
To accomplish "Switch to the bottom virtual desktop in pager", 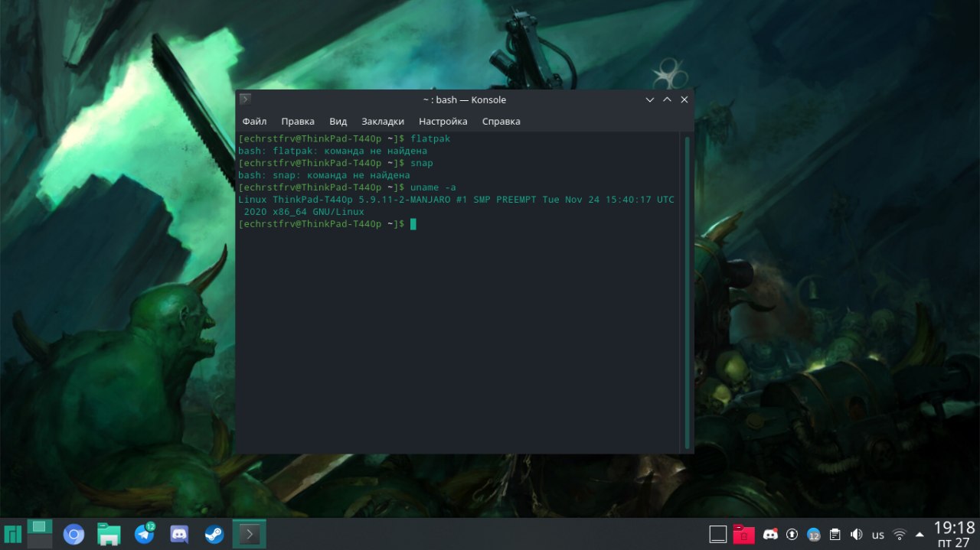I will [x=38, y=541].
